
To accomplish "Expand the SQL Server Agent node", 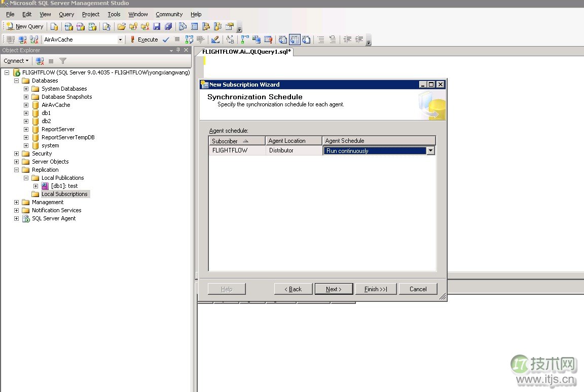I will point(16,219).
